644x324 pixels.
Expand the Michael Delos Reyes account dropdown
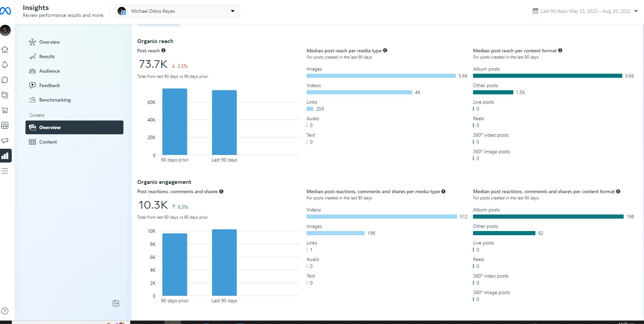pyautogui.click(x=178, y=11)
